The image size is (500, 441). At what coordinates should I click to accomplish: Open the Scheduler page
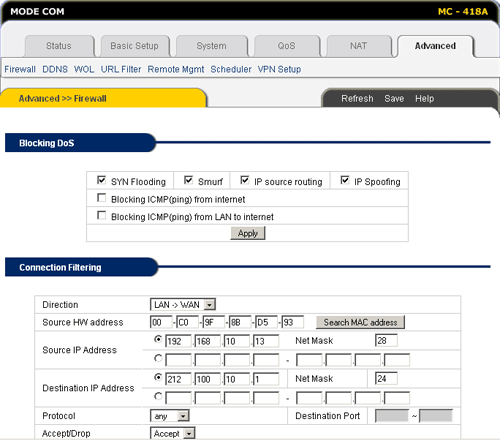(x=231, y=69)
